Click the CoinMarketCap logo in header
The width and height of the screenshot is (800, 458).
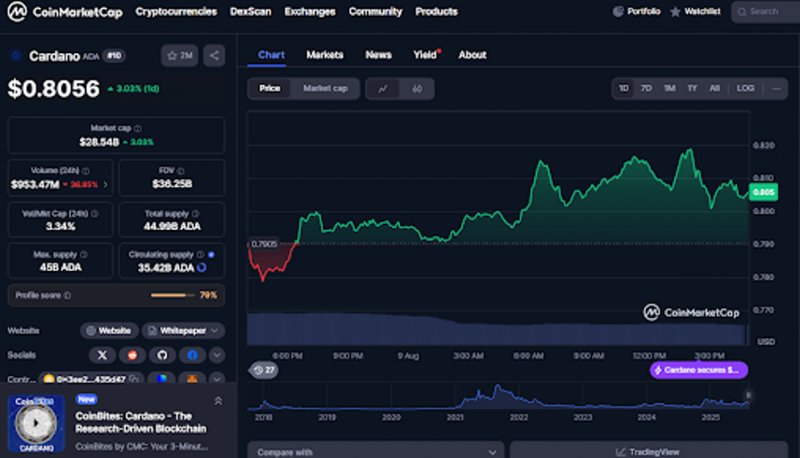tap(65, 12)
